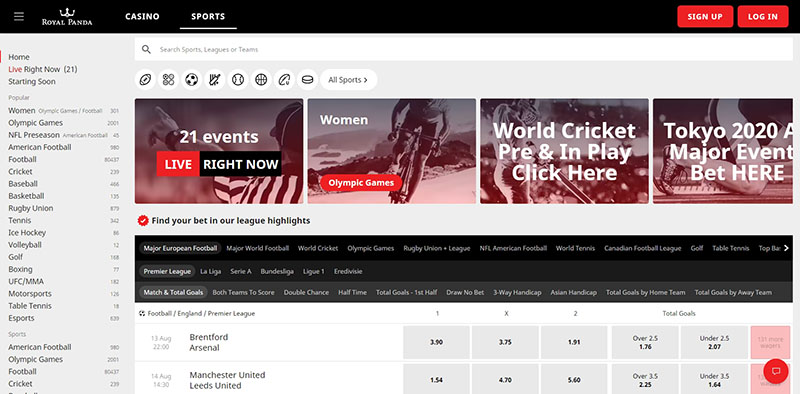Screen dimensions: 800x394
Task: Open the live chat bubble icon
Action: pos(776,371)
